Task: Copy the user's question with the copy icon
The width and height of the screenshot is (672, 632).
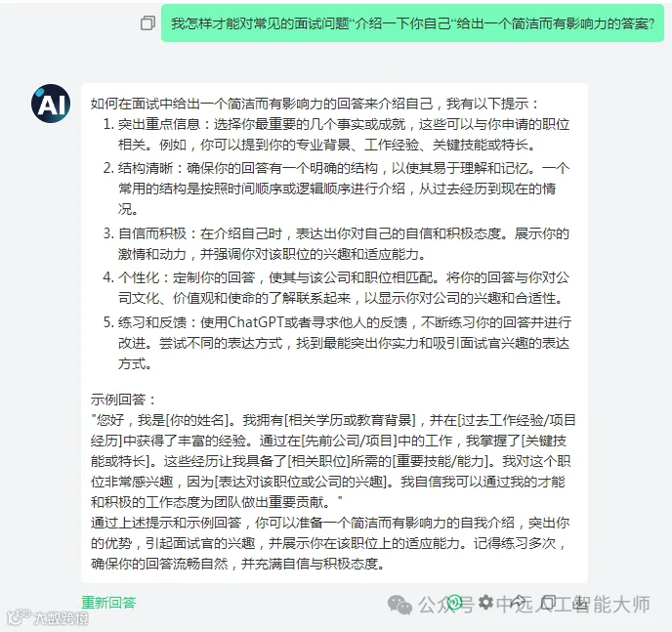Action: 147,22
